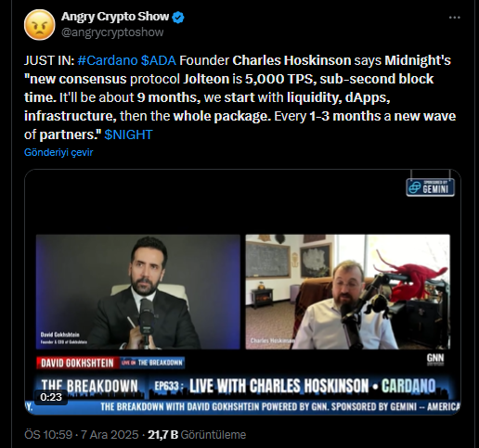Open the Angry Crypto Show profile name

115,17
